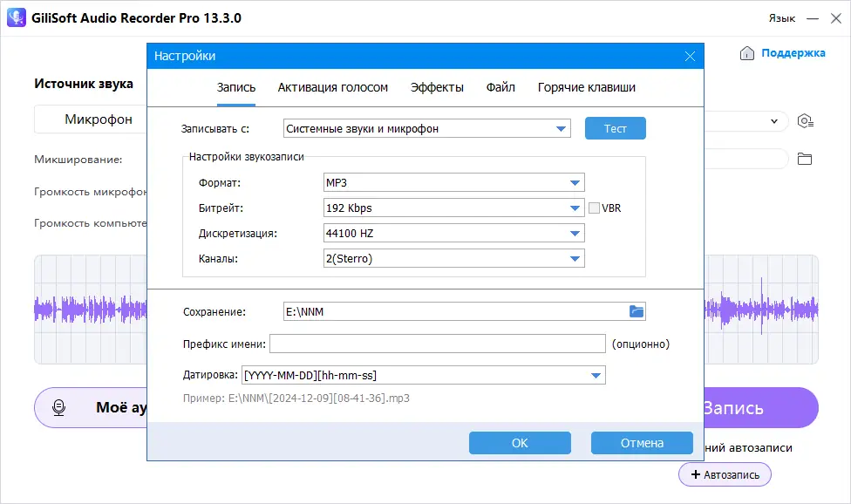Open the Поддержка home icon
Image resolution: width=851 pixels, height=504 pixels.
pyautogui.click(x=746, y=53)
